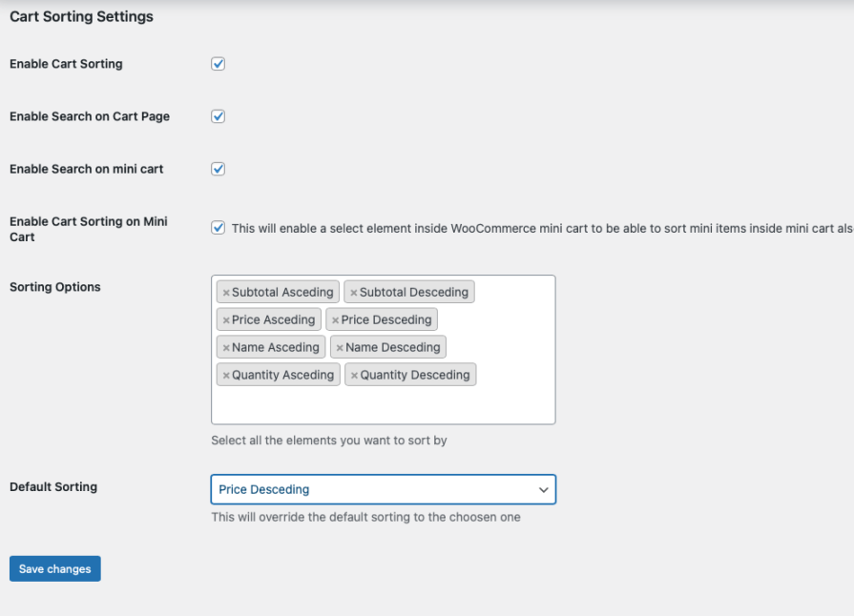Remove the Price Desceding sorting tag
The width and height of the screenshot is (854, 616).
(335, 319)
